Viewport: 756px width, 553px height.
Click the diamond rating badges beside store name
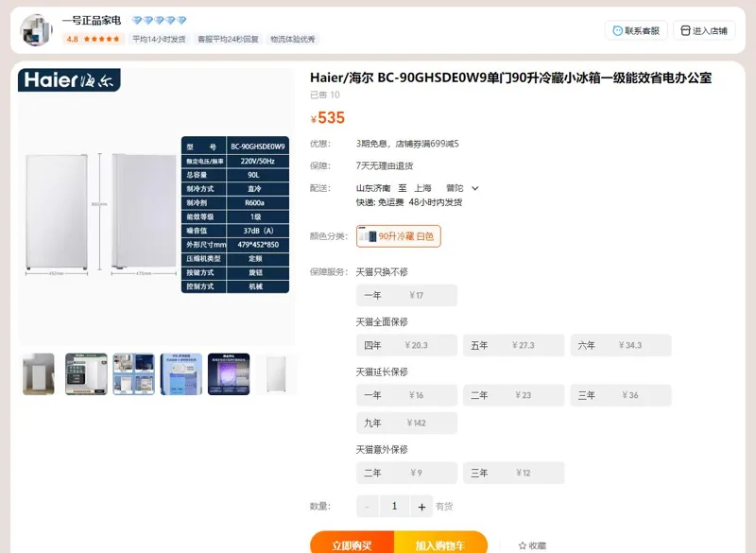(159, 20)
